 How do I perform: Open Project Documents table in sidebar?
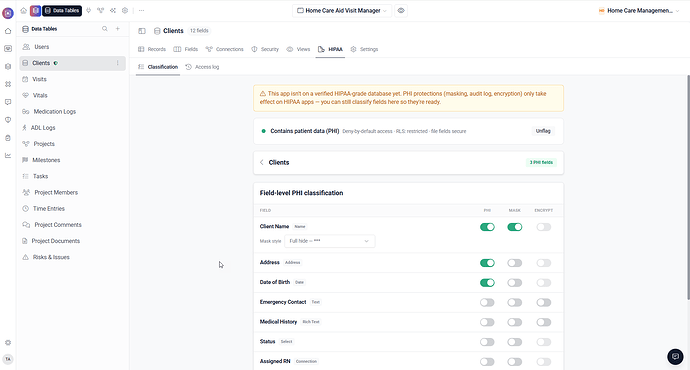click(73, 241)
